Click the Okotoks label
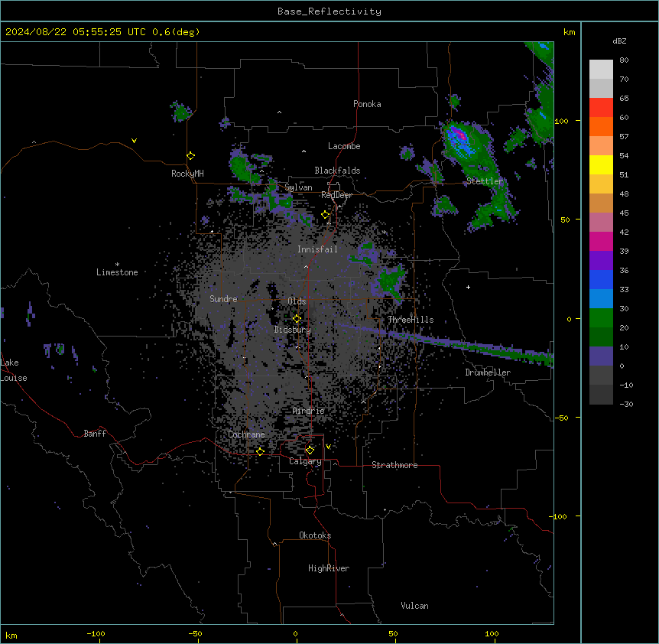 [x=315, y=535]
